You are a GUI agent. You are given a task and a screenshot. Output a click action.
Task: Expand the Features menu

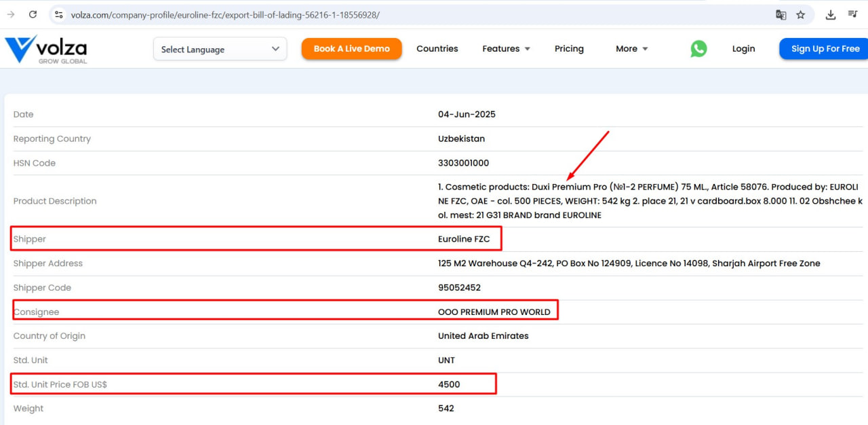coord(506,49)
